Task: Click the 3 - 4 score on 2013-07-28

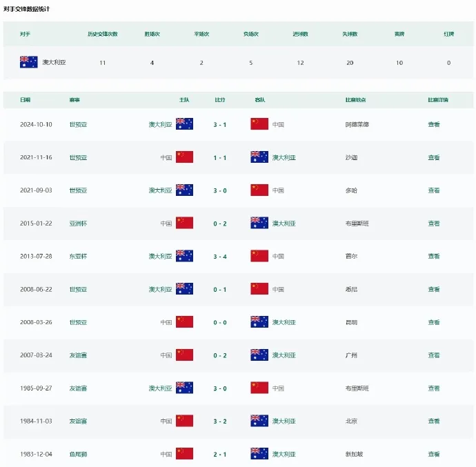Action: [220, 257]
